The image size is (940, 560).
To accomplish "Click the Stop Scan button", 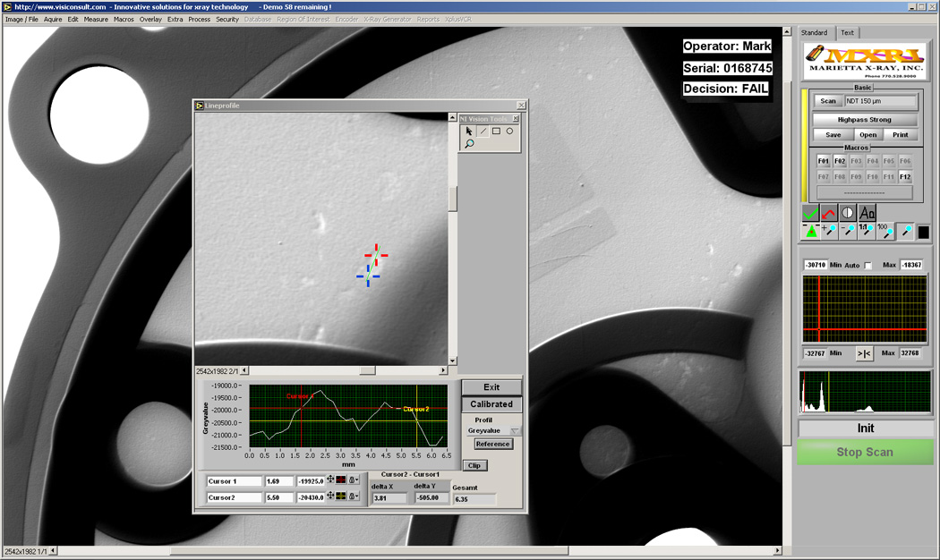I will coord(865,452).
